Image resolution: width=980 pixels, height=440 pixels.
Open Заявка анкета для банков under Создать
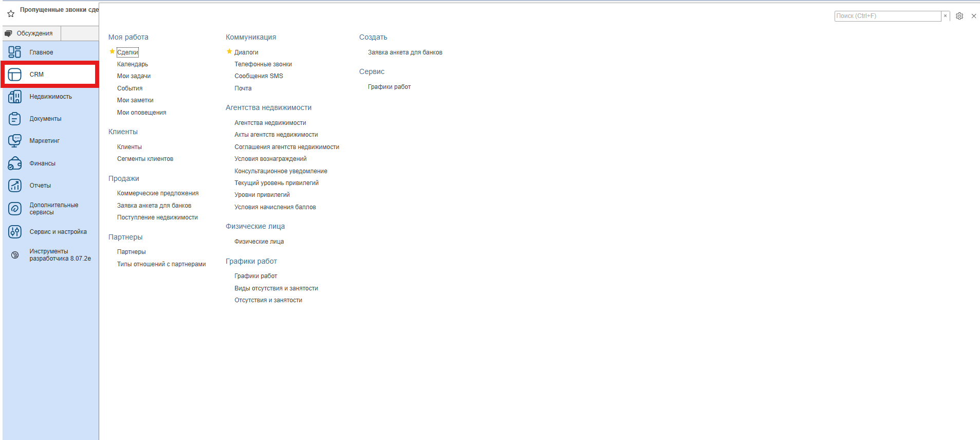pyautogui.click(x=404, y=52)
